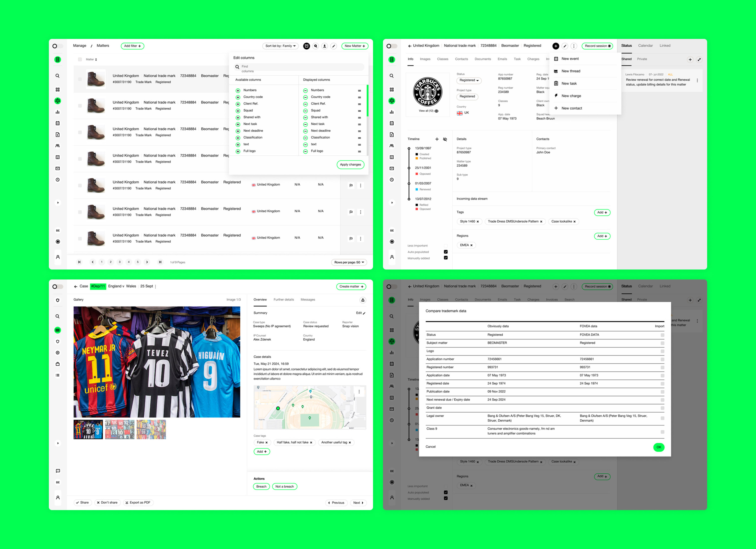
Task: Open map options three-dot icon
Action: [x=359, y=392]
